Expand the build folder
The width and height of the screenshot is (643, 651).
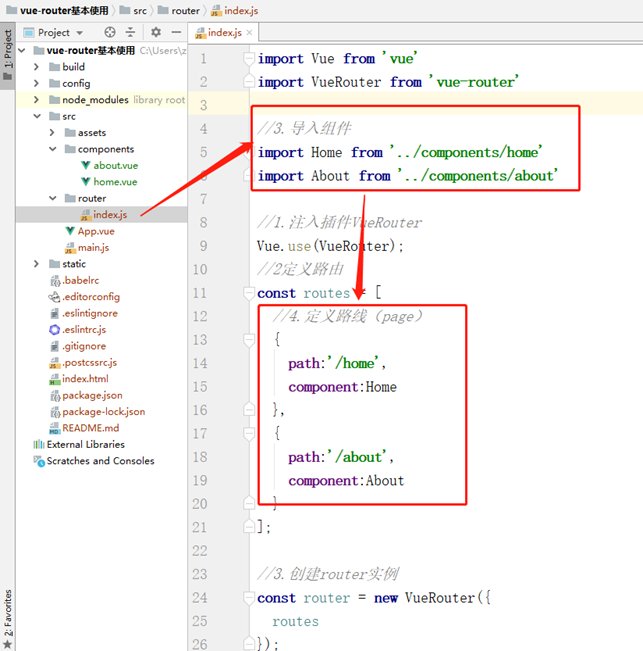(x=36, y=67)
